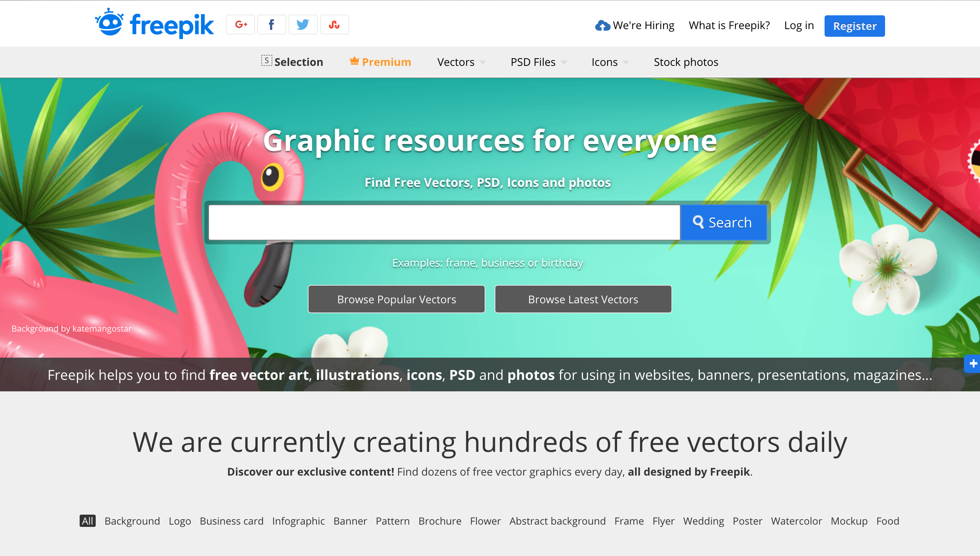
Task: Click the blue plus expand icon
Action: (973, 363)
